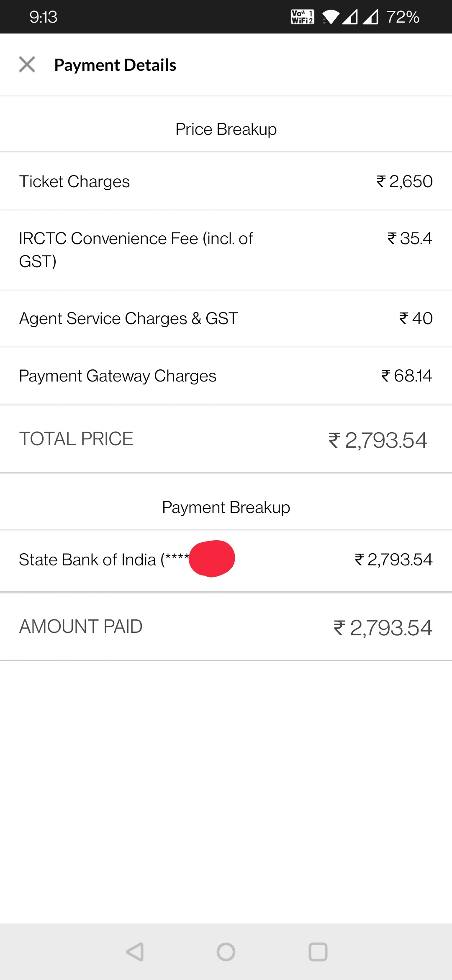Tap the first mobile signal strength icon

pyautogui.click(x=350, y=17)
